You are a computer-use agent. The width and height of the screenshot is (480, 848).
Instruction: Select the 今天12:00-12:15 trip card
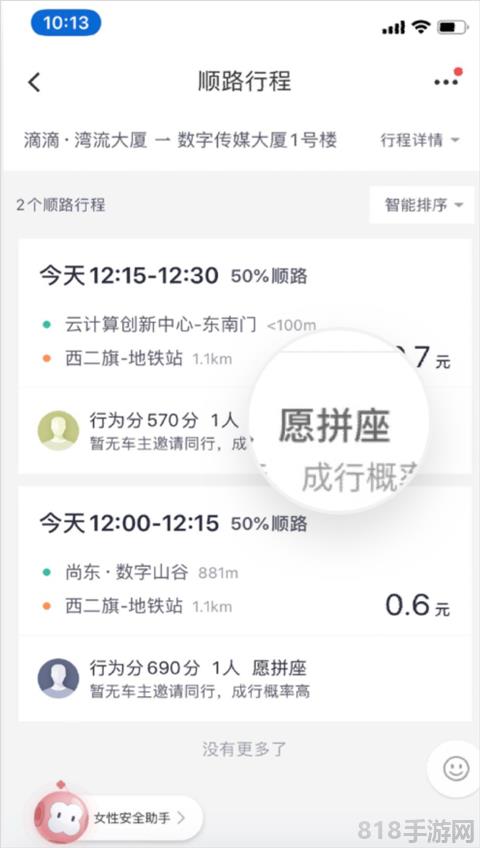(x=245, y=604)
